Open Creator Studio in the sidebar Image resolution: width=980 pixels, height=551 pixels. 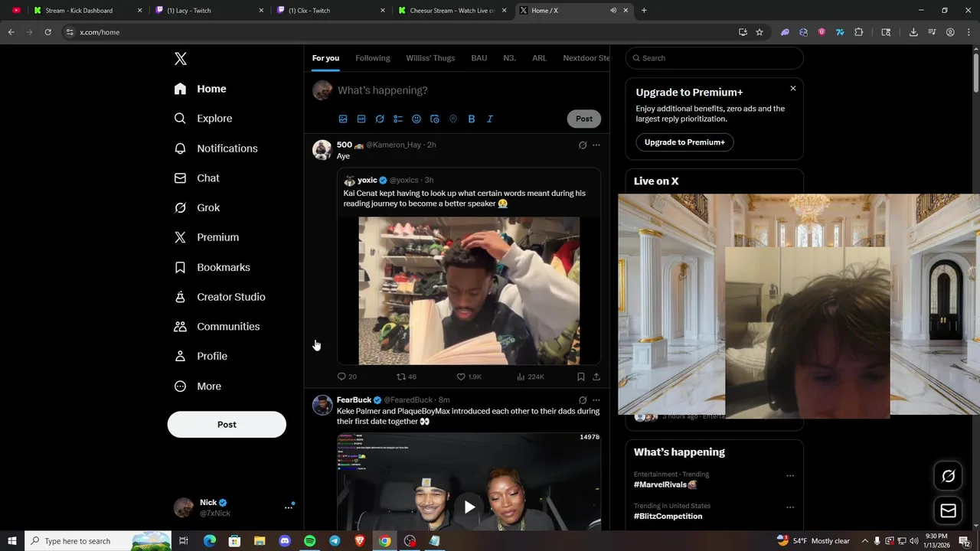(x=220, y=297)
